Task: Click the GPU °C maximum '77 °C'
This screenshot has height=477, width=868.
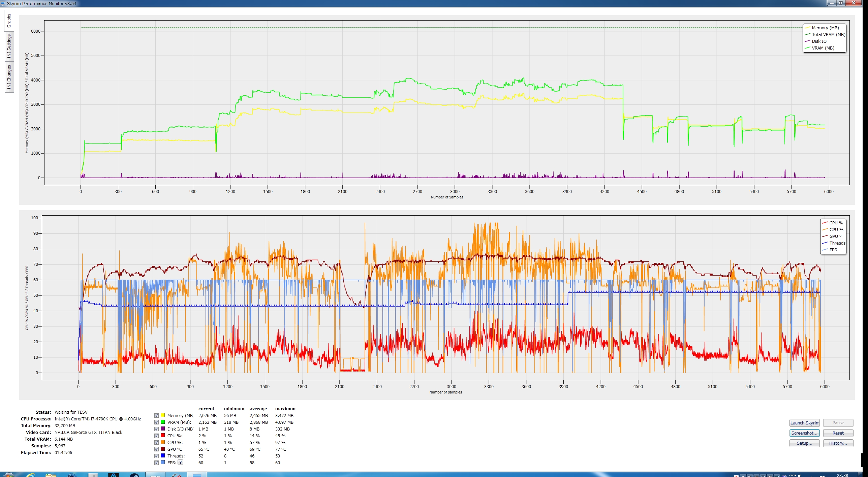Action: (x=281, y=449)
